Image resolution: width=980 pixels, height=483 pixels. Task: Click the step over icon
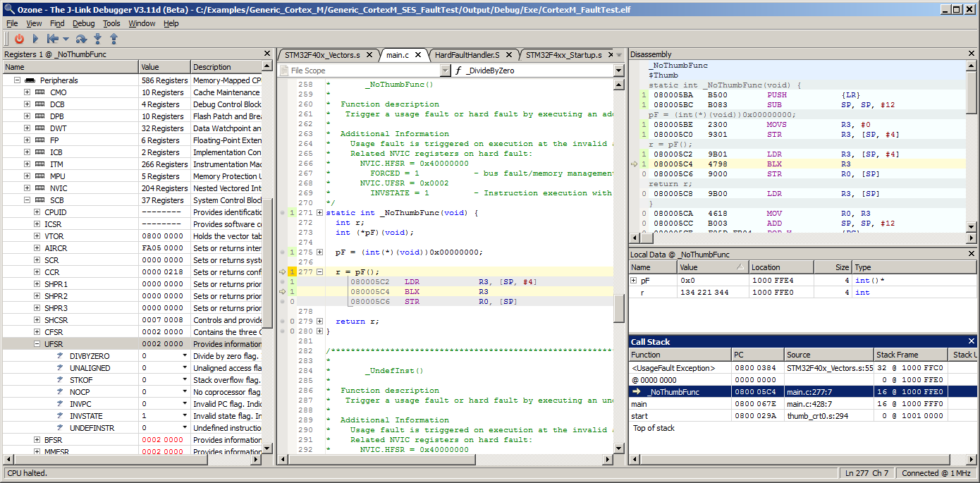[x=81, y=39]
